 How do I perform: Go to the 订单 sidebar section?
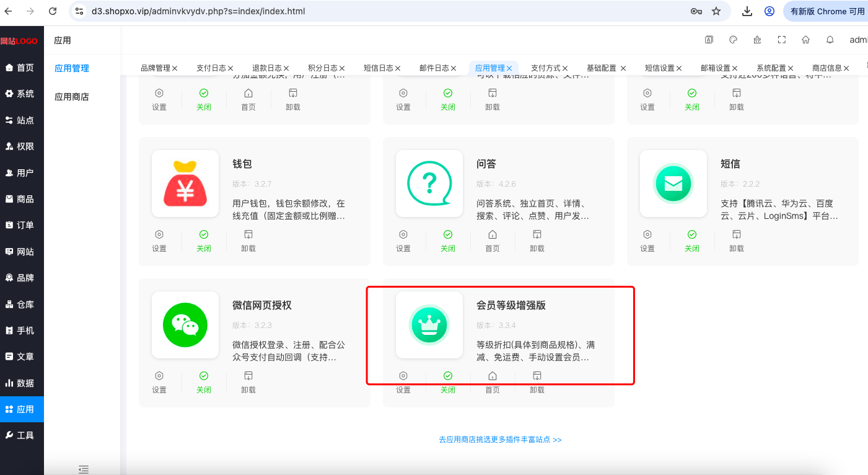coord(22,225)
